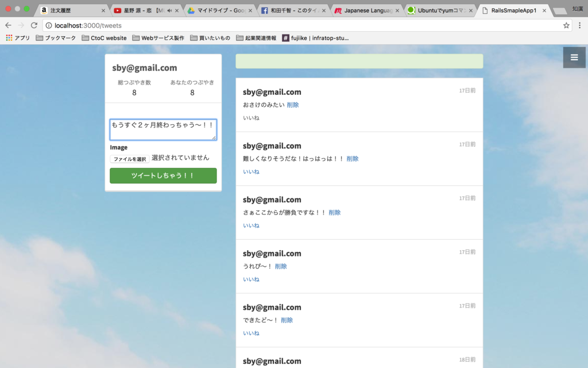The height and width of the screenshot is (368, 588).
Task: Close the マイドライブ Google Drive tab
Action: click(250, 10)
